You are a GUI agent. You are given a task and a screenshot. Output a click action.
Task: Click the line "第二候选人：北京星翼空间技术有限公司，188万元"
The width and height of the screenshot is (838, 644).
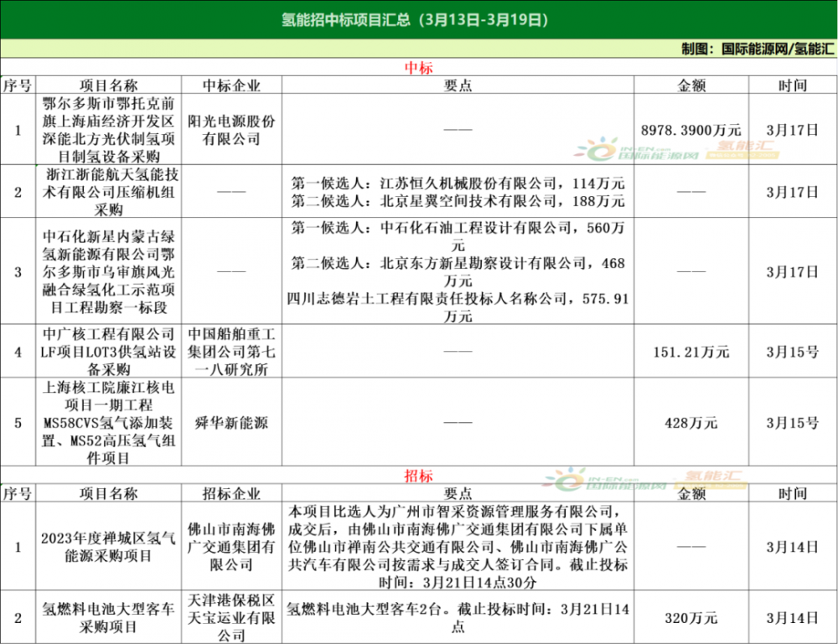(458, 201)
